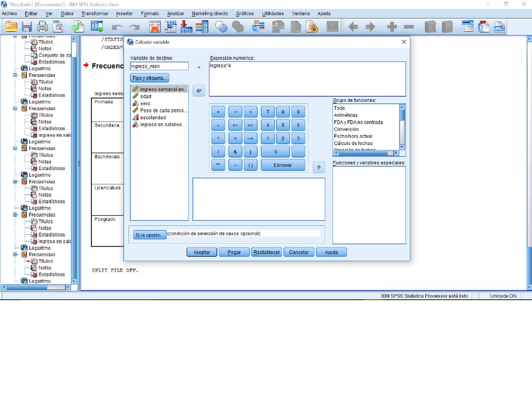Select 'Conversión' function group
532x399 pixels.
(346, 129)
